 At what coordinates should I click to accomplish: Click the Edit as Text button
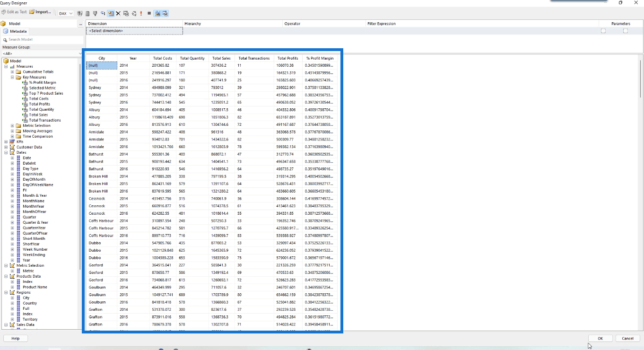(14, 12)
